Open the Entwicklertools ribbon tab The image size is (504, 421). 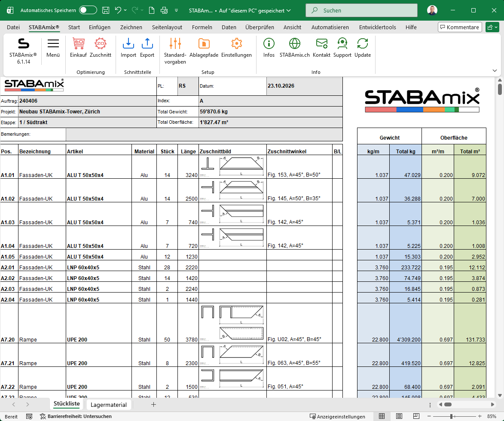(x=377, y=27)
